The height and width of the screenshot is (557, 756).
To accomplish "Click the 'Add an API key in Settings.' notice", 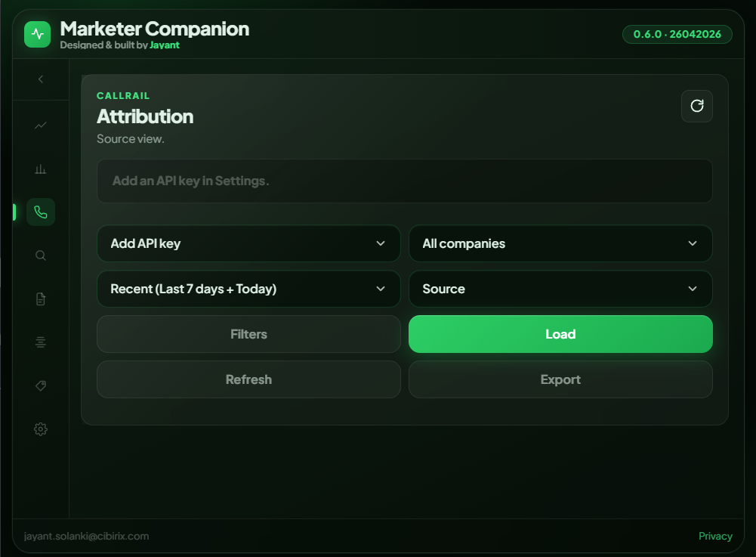I will point(405,181).
